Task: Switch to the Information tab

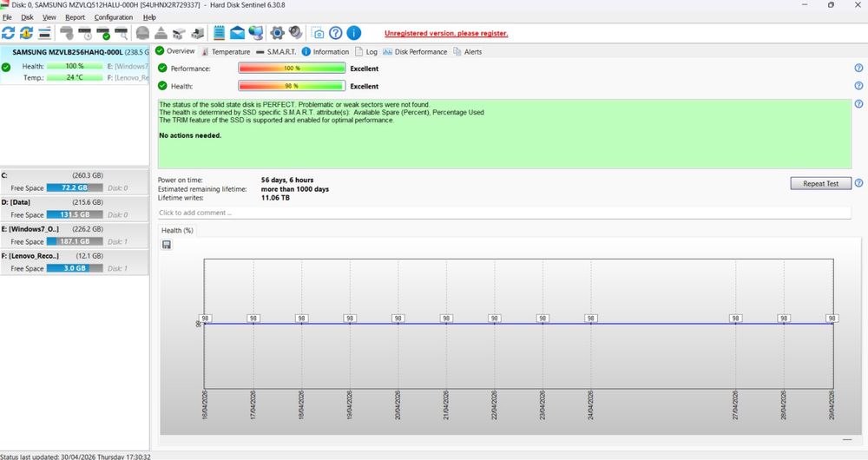Action: [325, 51]
